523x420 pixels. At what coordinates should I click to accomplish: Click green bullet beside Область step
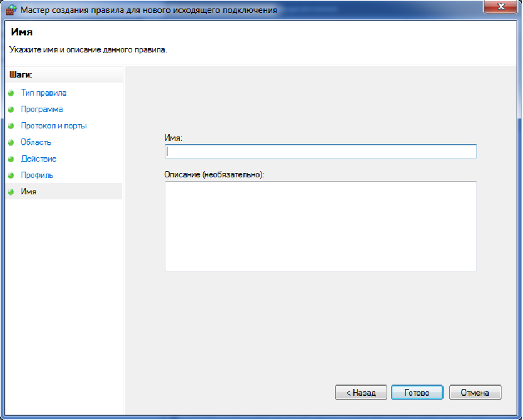pyautogui.click(x=11, y=142)
